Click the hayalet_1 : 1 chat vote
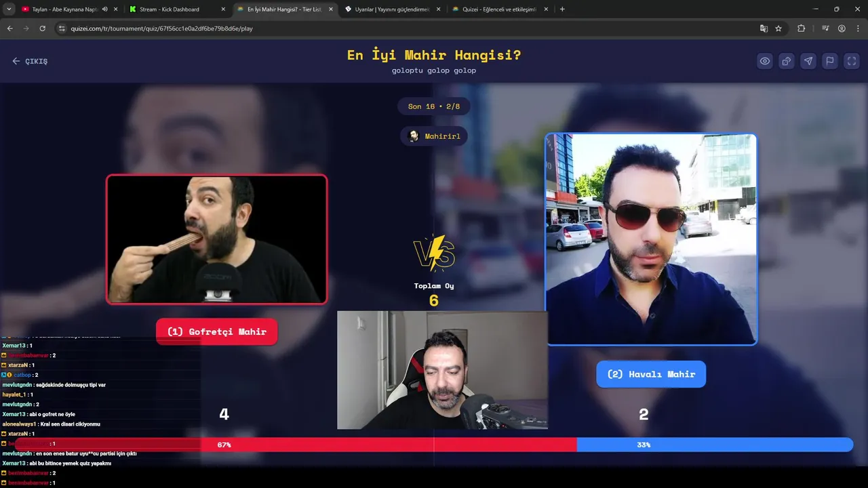868x488 pixels. tap(18, 394)
